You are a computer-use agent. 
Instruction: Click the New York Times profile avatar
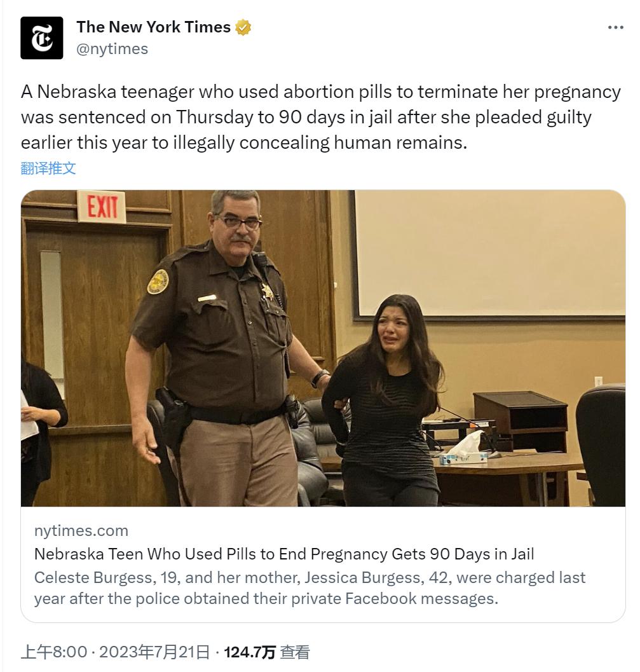[41, 38]
